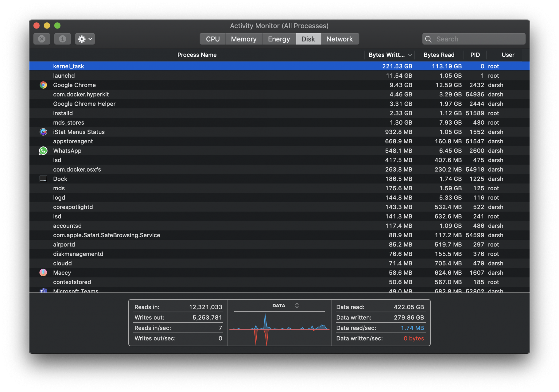Switch to the Network tab
This screenshot has width=559, height=392.
tap(340, 39)
